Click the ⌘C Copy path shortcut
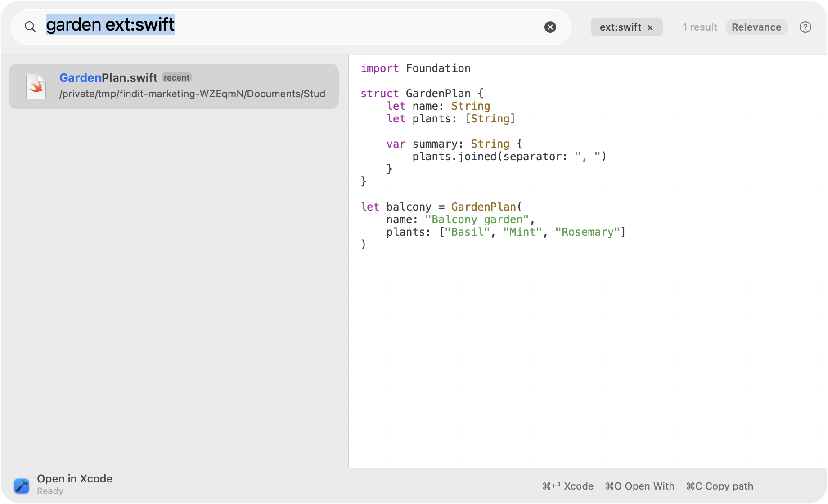 [x=719, y=486]
